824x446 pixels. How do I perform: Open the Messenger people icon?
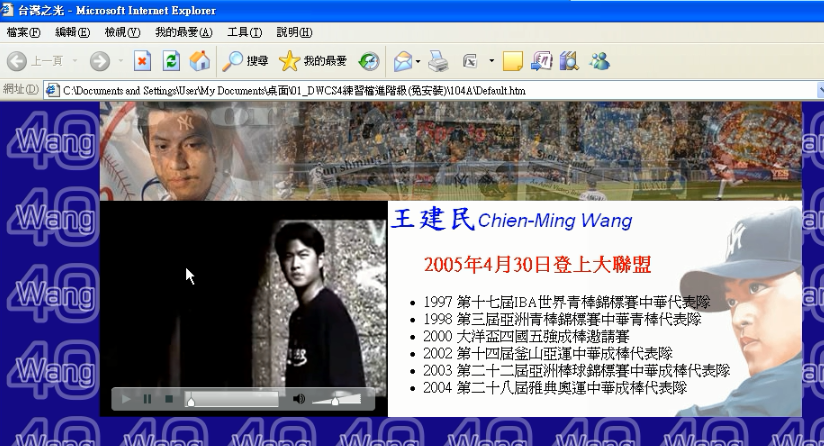click(x=599, y=61)
